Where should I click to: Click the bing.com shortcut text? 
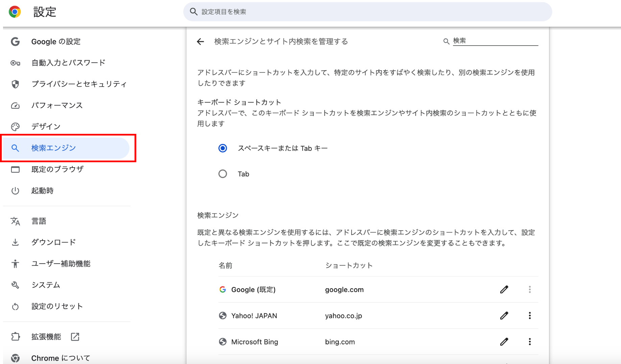coord(340,342)
